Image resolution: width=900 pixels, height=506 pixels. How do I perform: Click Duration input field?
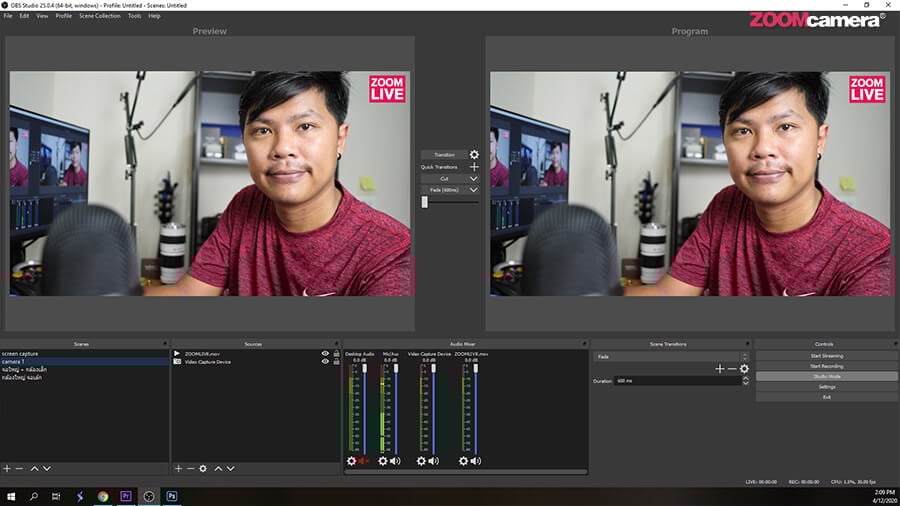(x=677, y=380)
